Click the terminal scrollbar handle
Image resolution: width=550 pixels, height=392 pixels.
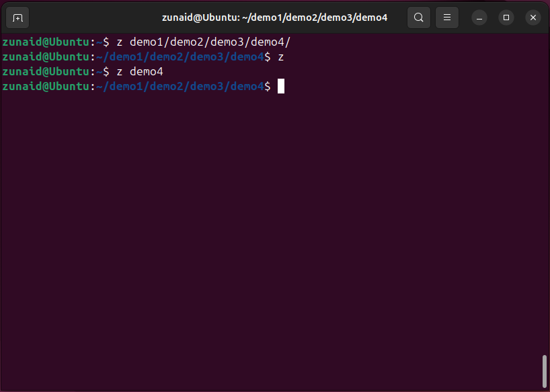click(545, 372)
